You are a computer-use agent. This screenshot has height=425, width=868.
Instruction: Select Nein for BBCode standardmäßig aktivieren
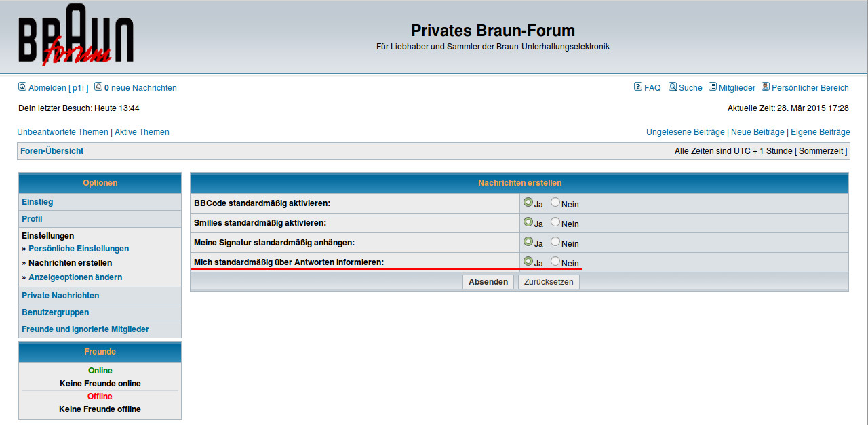555,203
